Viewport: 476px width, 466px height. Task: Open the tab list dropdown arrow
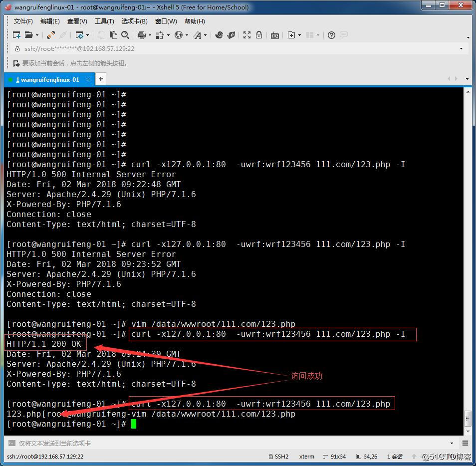(467, 79)
